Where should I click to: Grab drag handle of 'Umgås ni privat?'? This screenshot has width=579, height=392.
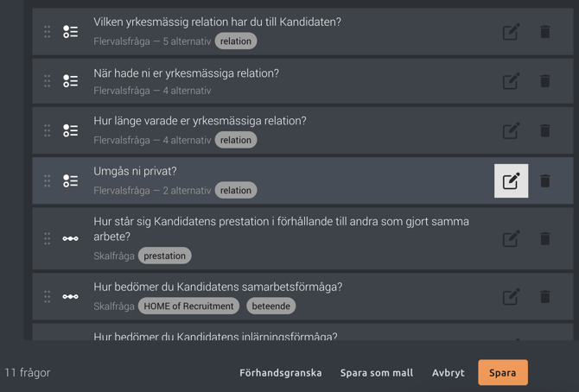tap(47, 180)
